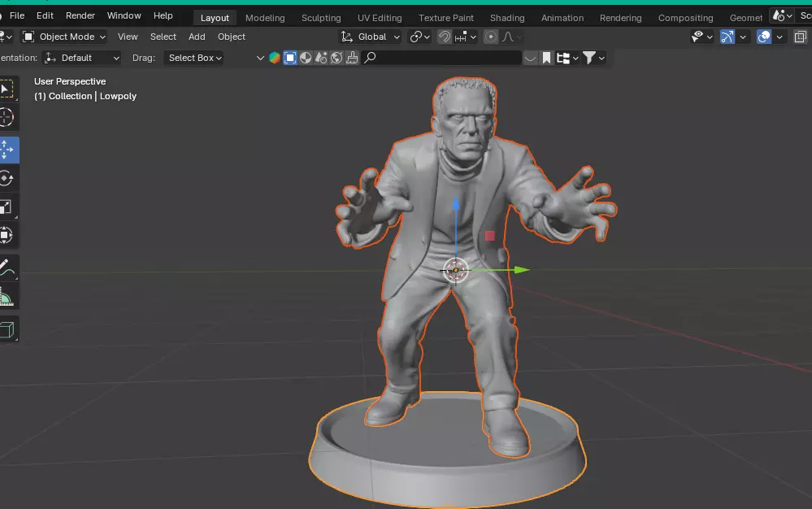Open the Edit menu

pos(45,15)
